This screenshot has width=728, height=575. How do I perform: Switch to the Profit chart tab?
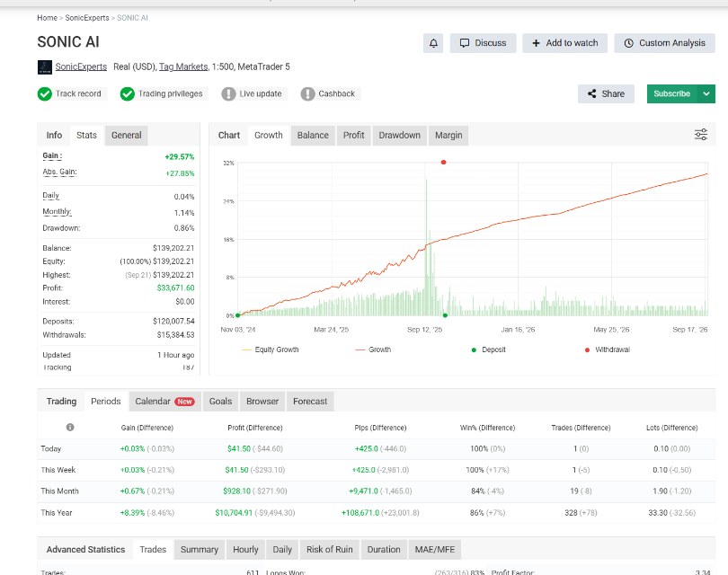[x=354, y=135]
